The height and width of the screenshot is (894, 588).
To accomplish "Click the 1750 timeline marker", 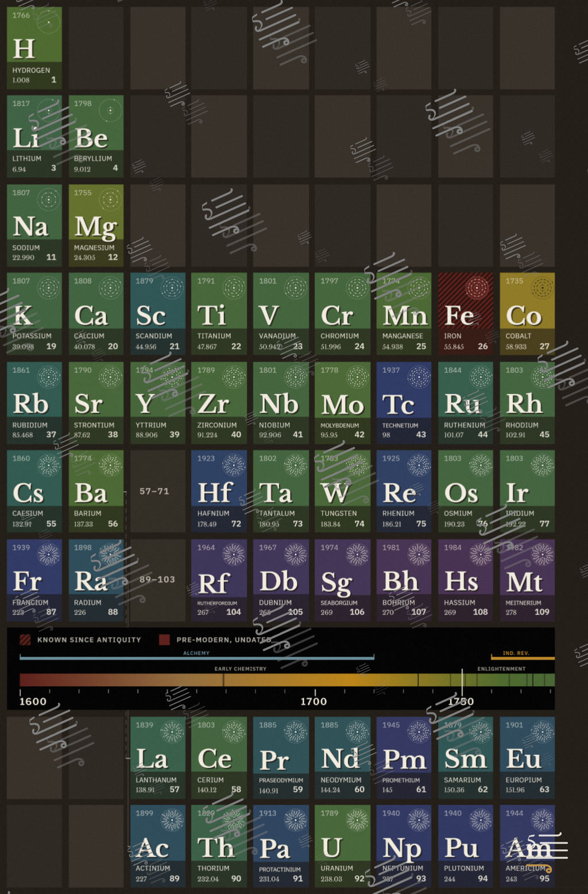I will (461, 702).
